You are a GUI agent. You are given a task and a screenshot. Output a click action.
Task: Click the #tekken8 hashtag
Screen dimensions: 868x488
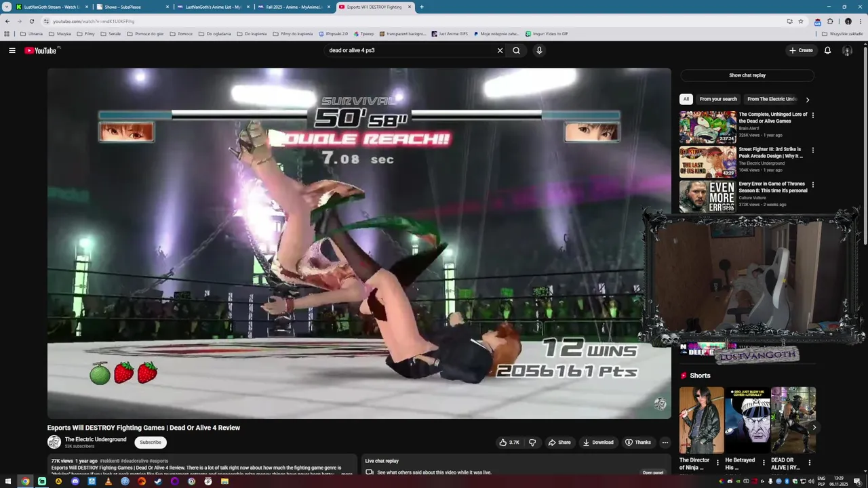click(110, 461)
